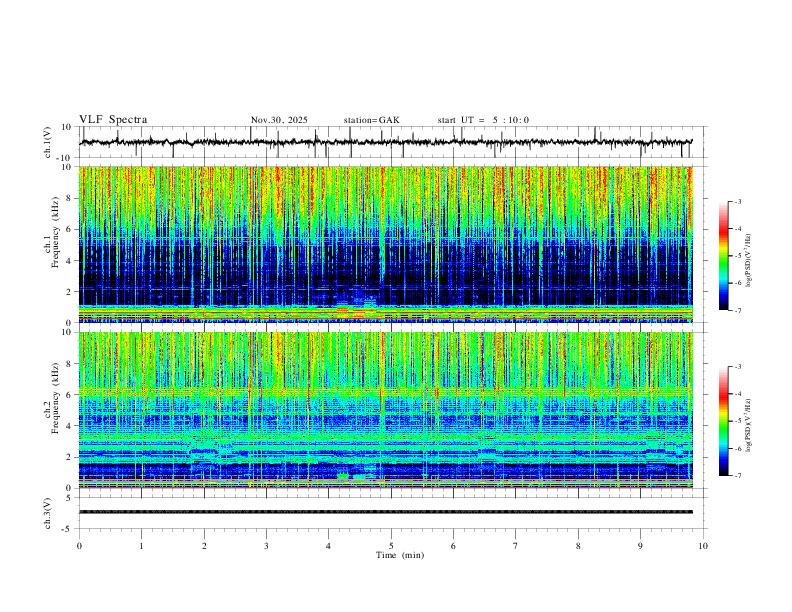Click the date text "Nov.30, 2025"

click(x=279, y=120)
